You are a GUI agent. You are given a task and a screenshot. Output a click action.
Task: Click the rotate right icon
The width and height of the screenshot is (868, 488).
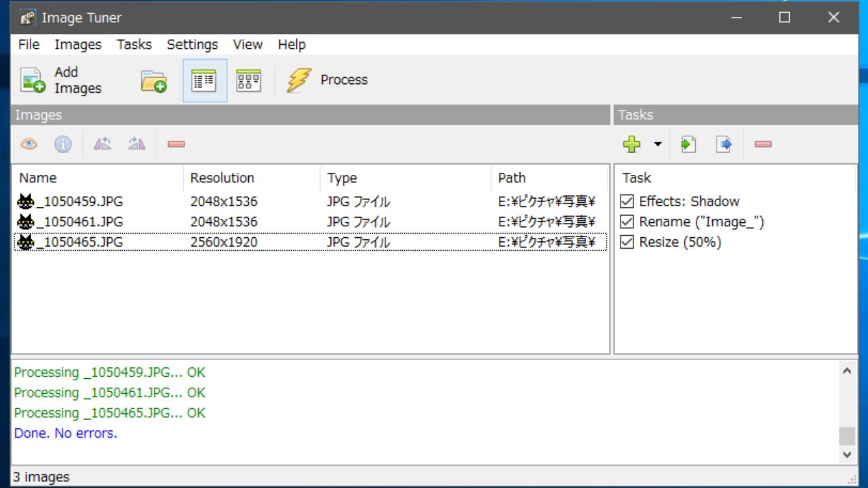point(137,144)
